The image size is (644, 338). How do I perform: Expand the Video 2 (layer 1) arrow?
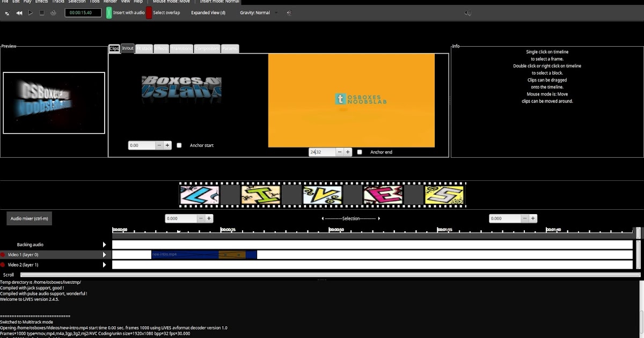[x=105, y=264]
